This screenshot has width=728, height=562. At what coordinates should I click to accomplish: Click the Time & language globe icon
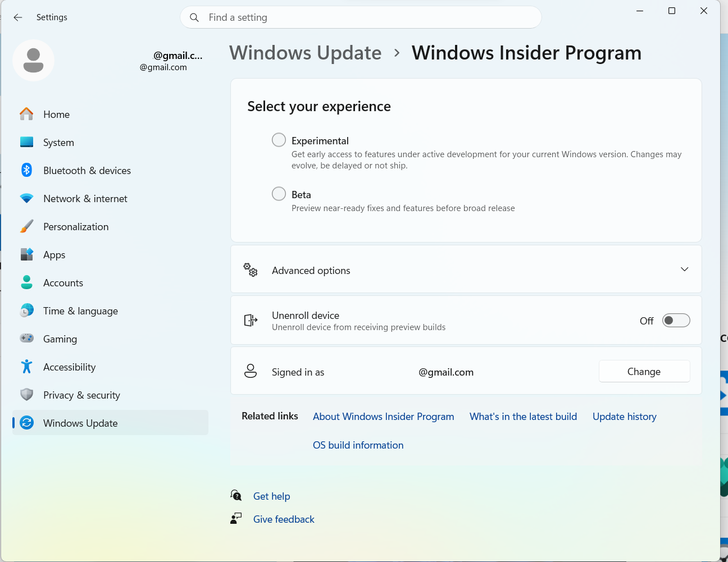pyautogui.click(x=26, y=310)
